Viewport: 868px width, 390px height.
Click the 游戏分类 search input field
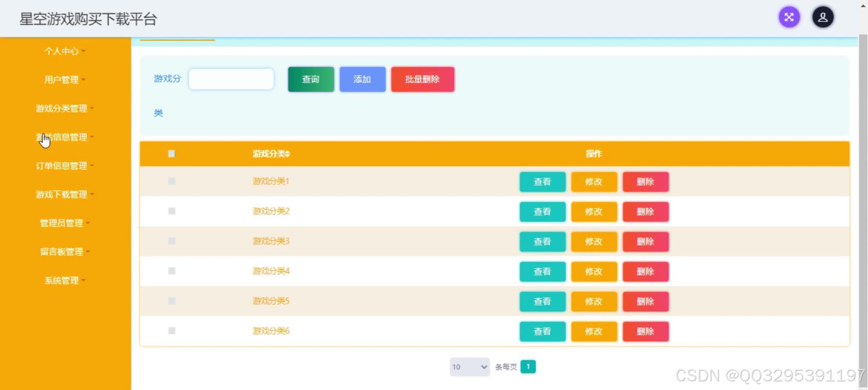tap(231, 79)
